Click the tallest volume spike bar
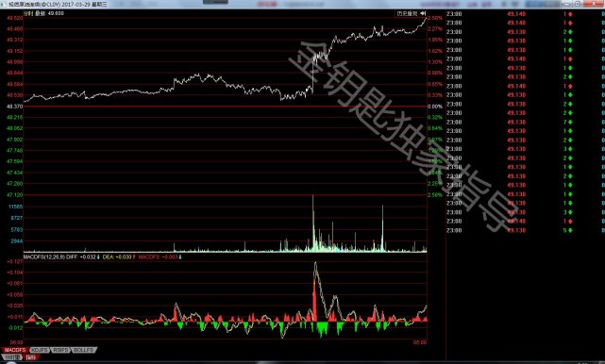This screenshot has height=364, width=605. coord(313,223)
